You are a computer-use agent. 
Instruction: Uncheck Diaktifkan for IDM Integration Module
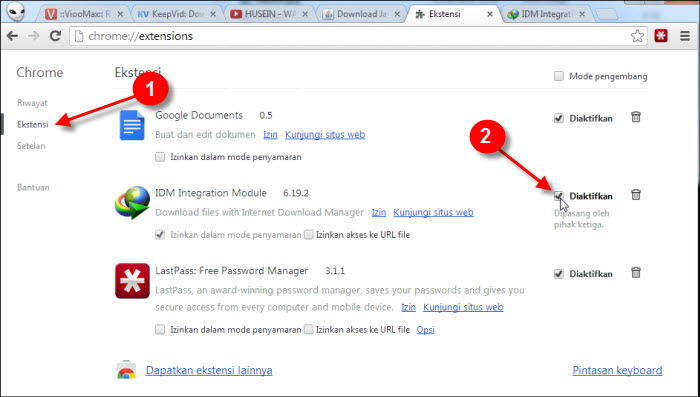(x=558, y=196)
